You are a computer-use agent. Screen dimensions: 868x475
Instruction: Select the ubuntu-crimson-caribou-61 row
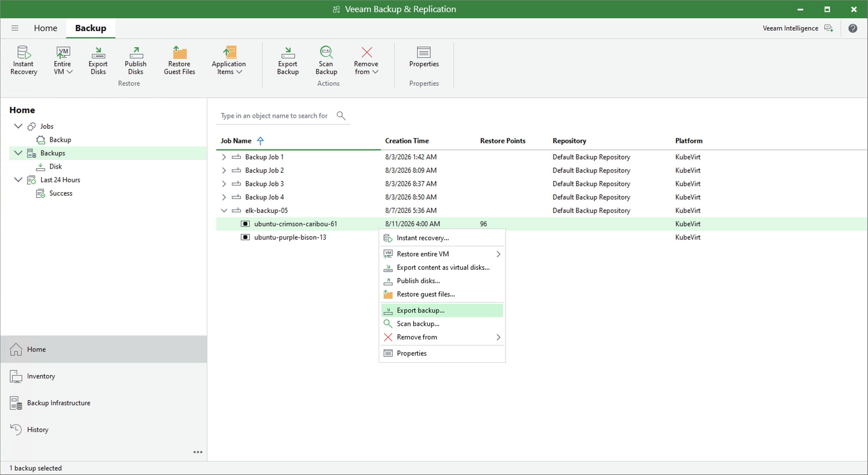542,224
